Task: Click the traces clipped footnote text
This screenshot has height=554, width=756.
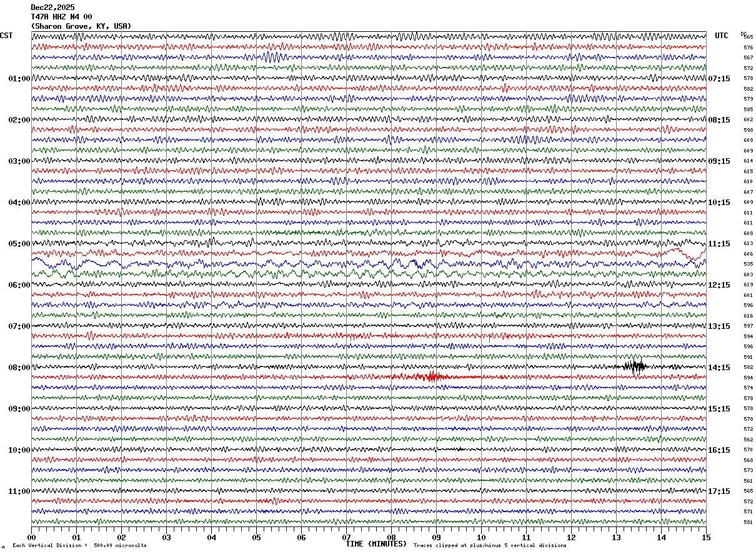Action: [490, 546]
